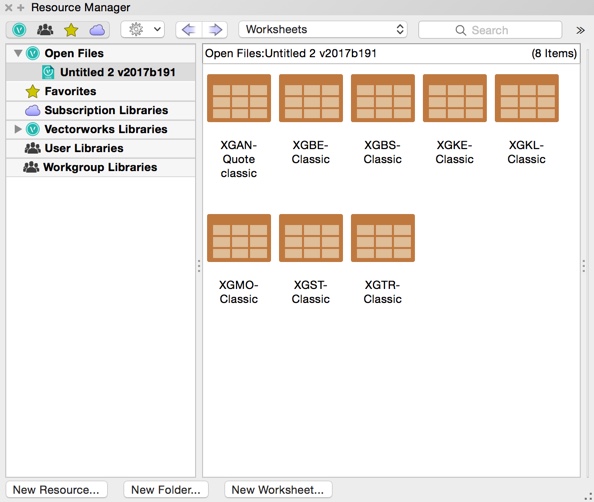594x502 pixels.
Task: Open the Worksheets resource type dropdown
Action: (x=323, y=29)
